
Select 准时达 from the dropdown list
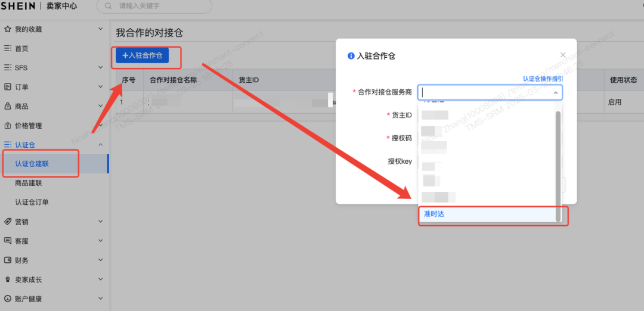(x=487, y=214)
